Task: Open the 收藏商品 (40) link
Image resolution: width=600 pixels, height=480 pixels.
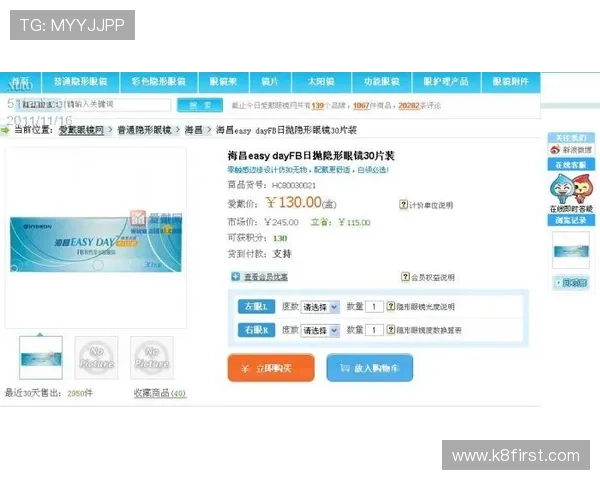Action: pos(160,393)
